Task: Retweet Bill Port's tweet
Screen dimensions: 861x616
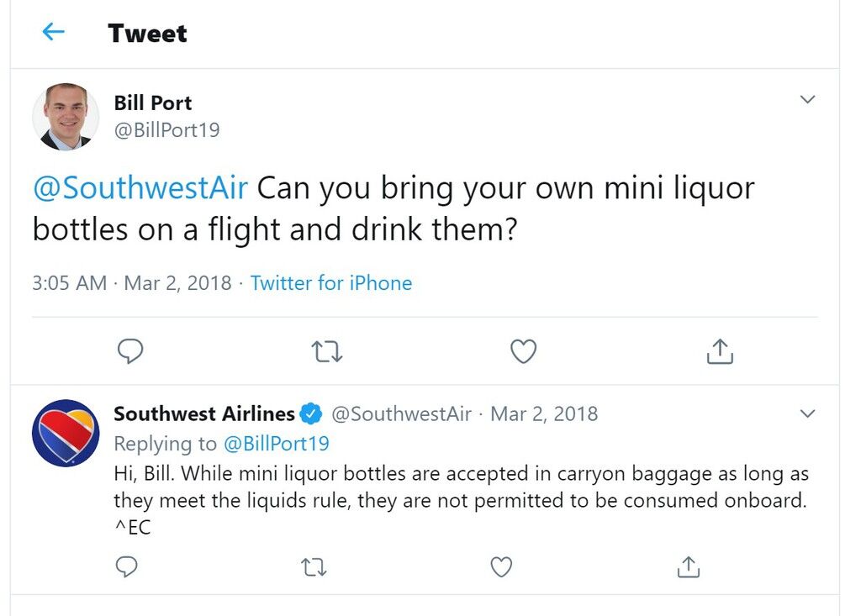Action: pos(327,351)
